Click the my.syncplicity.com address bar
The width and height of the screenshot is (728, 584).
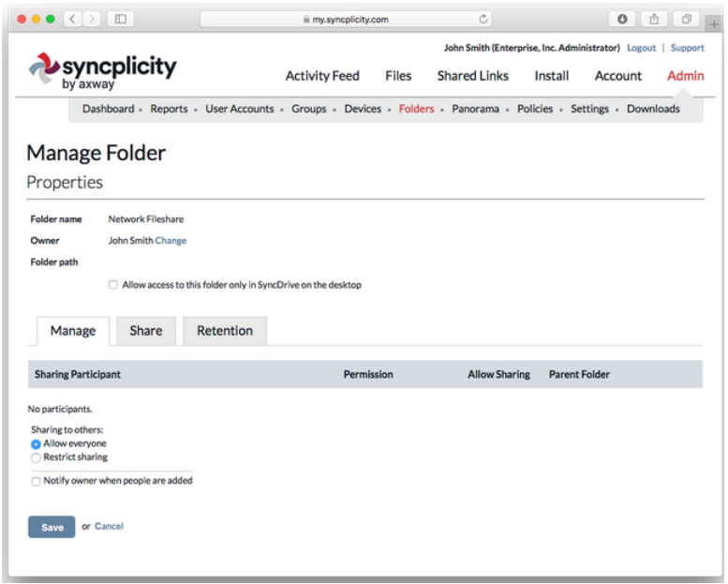346,19
